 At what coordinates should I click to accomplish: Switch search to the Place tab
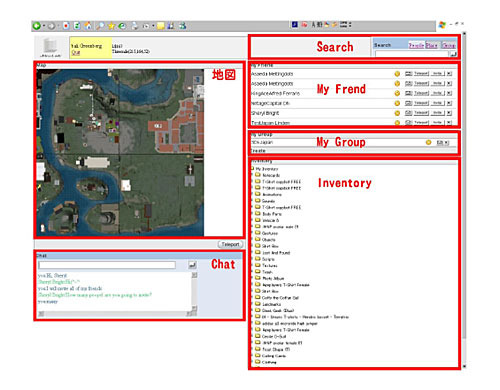pos(431,45)
